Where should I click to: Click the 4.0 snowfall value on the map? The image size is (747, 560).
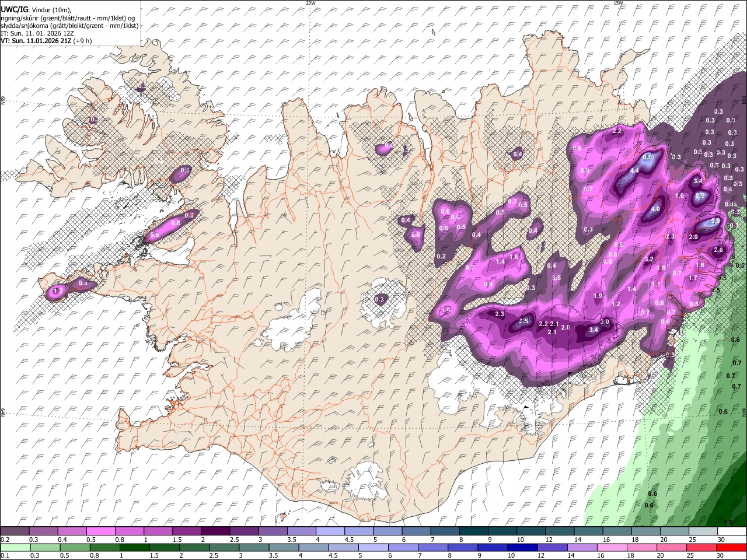[655, 209]
